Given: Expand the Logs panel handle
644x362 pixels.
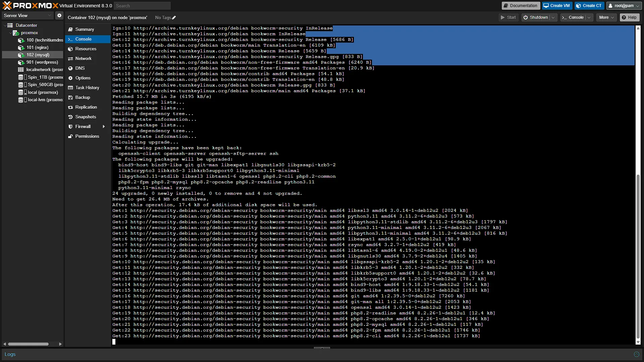Looking at the screenshot, I should pyautogui.click(x=322, y=348).
